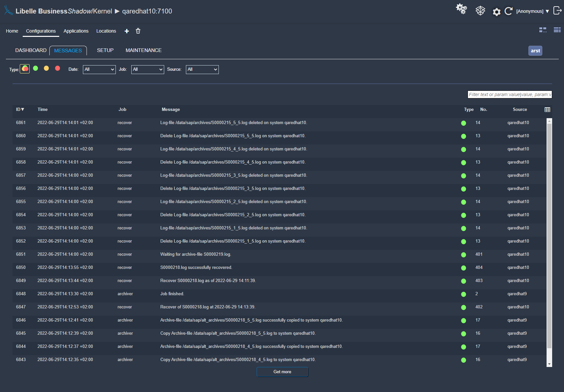Open the Date filter dropdown
The height and width of the screenshot is (392, 564).
[99, 69]
